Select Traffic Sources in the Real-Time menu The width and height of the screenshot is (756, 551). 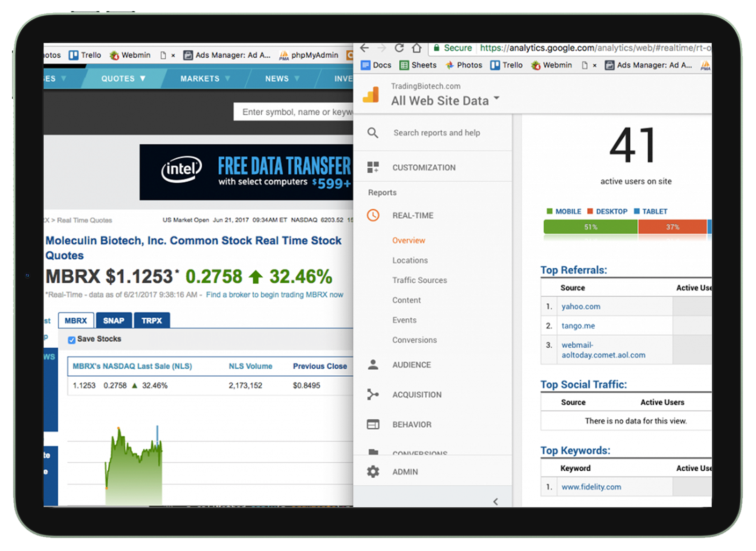click(419, 280)
